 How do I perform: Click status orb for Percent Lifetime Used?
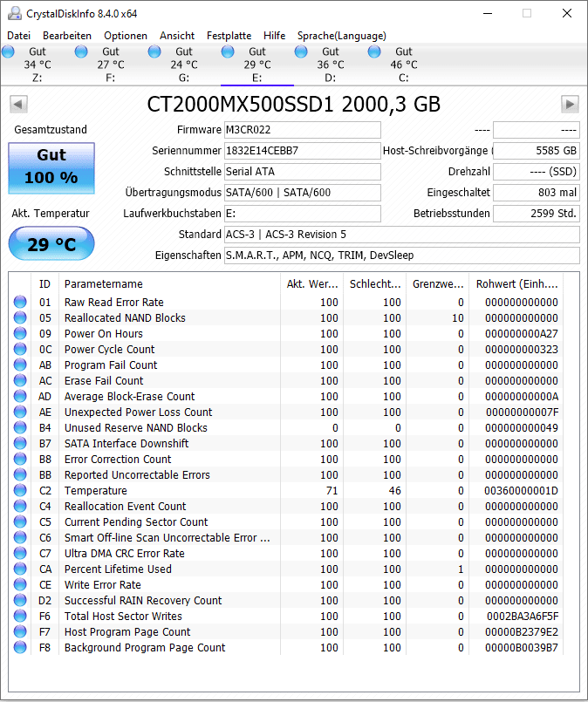click(20, 569)
